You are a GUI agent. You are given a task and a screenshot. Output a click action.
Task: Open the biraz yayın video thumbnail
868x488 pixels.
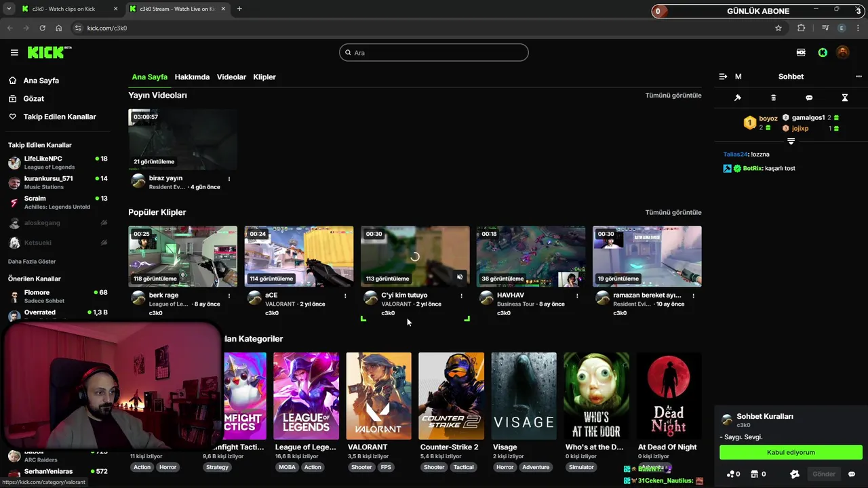point(182,139)
